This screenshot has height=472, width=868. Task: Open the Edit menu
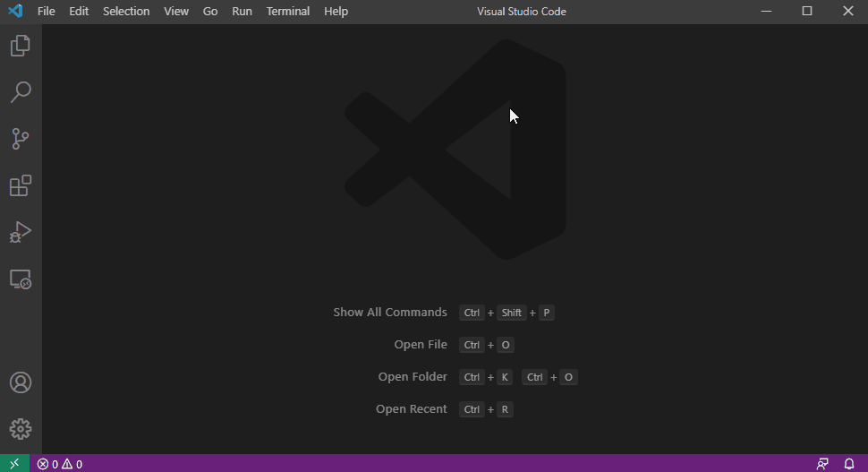79,11
